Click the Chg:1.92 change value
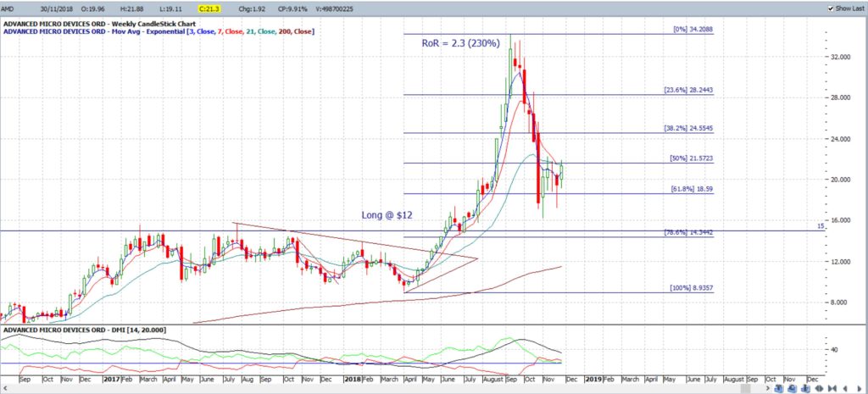 [x=250, y=8]
